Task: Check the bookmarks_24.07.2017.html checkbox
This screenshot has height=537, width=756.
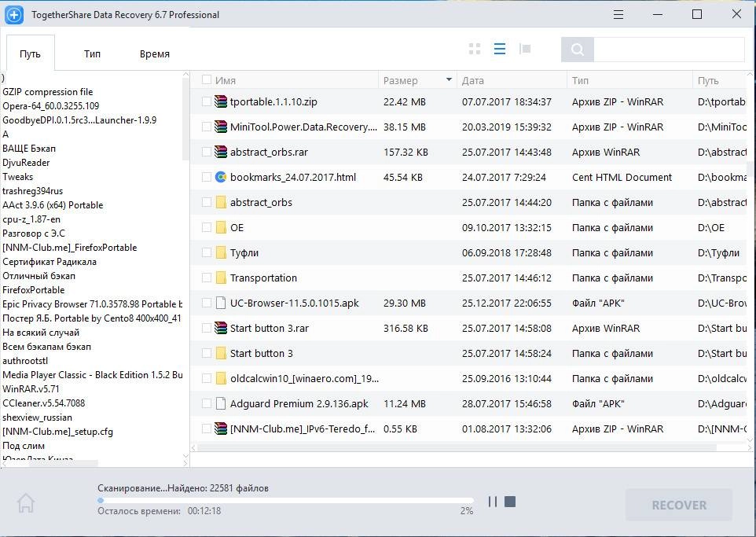Action: point(207,177)
